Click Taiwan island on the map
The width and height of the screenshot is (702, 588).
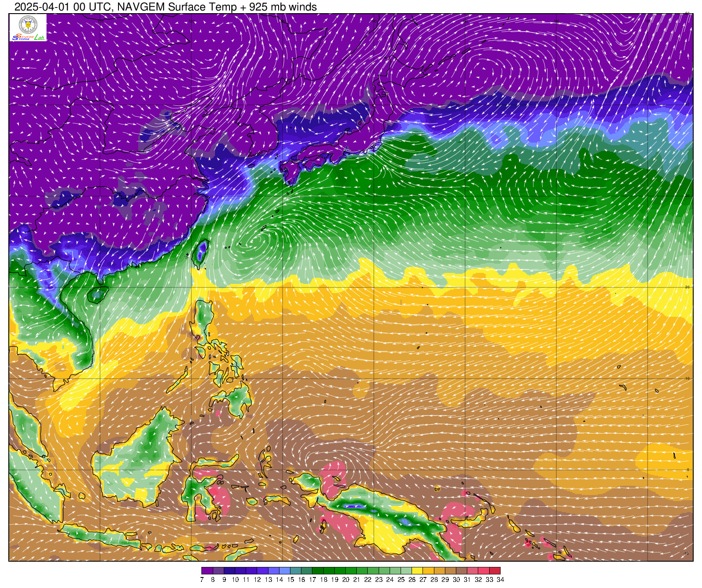click(x=201, y=254)
